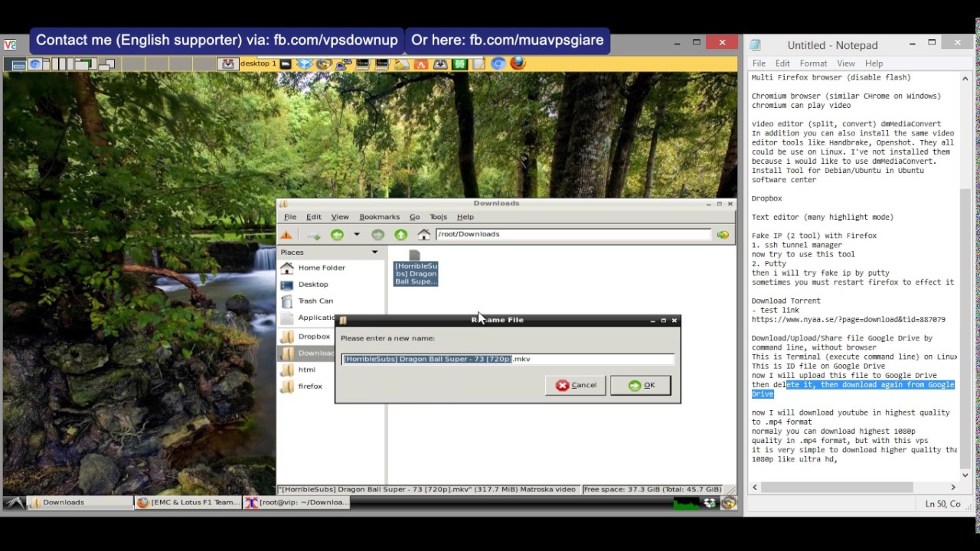Click the green spreadsheet-like icon in top panel
The width and height of the screenshot is (980, 551).
point(459,64)
